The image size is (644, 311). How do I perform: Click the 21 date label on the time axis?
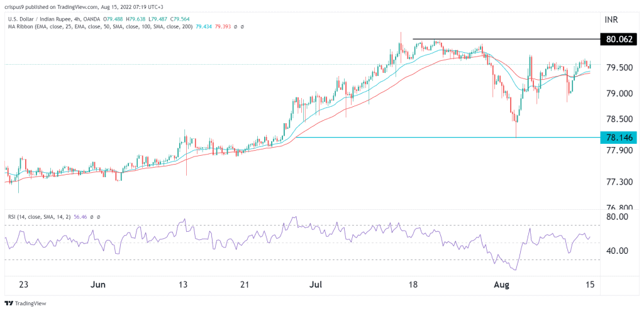[245, 285]
